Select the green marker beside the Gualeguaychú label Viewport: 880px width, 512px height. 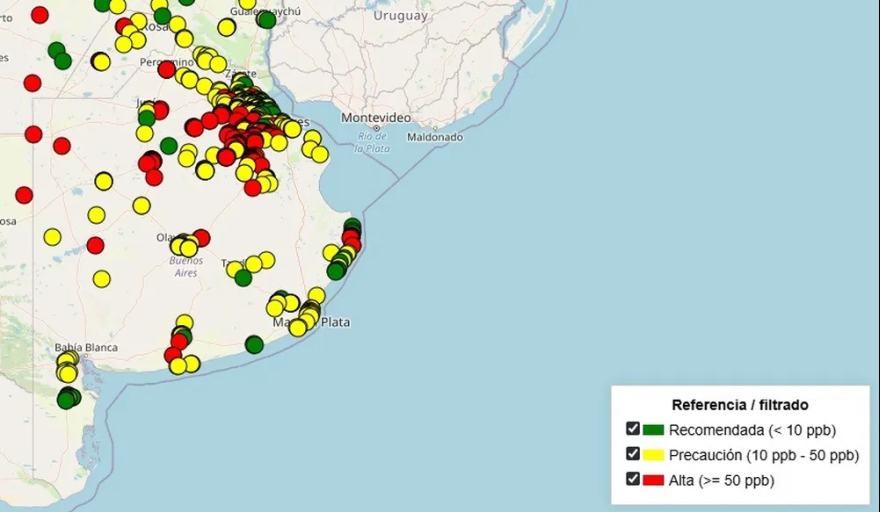coord(266,19)
